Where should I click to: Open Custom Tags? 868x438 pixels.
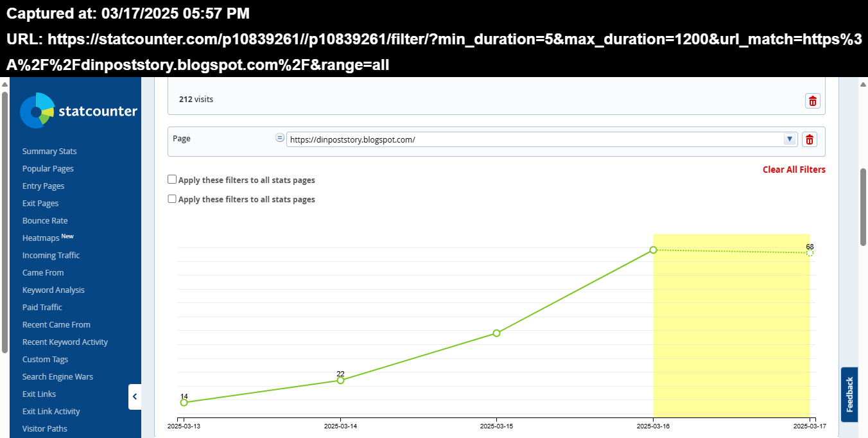click(45, 360)
